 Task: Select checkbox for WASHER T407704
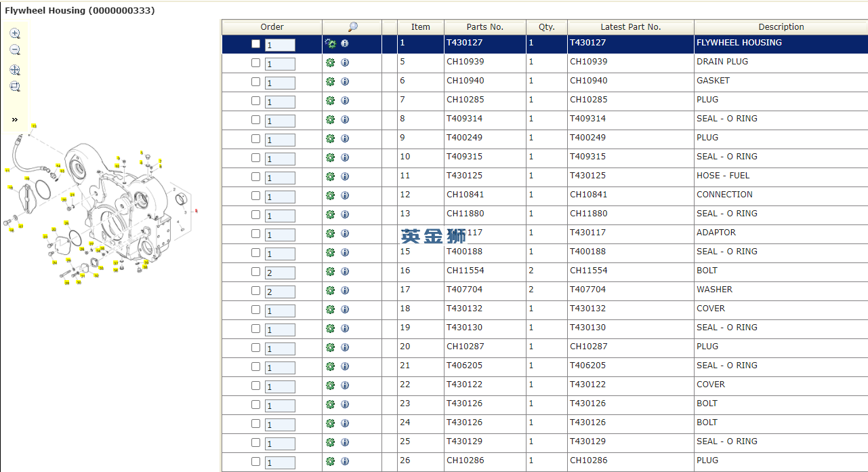(x=255, y=290)
